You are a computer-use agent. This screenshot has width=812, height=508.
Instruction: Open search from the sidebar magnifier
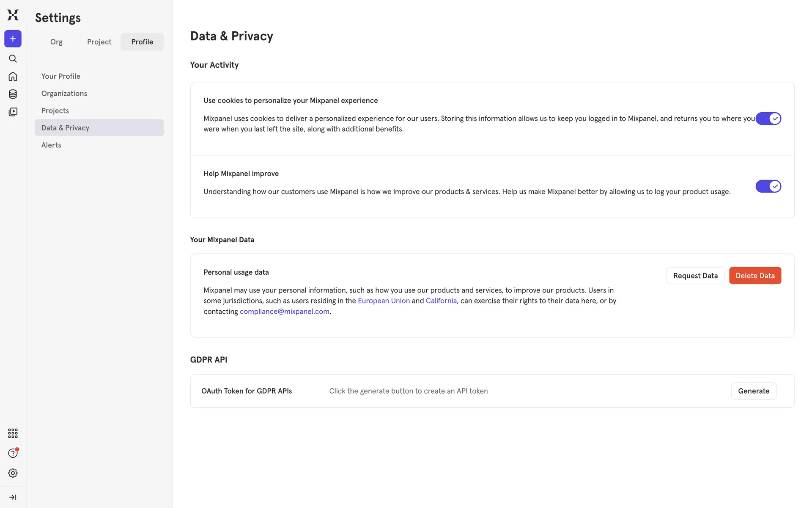click(13, 59)
